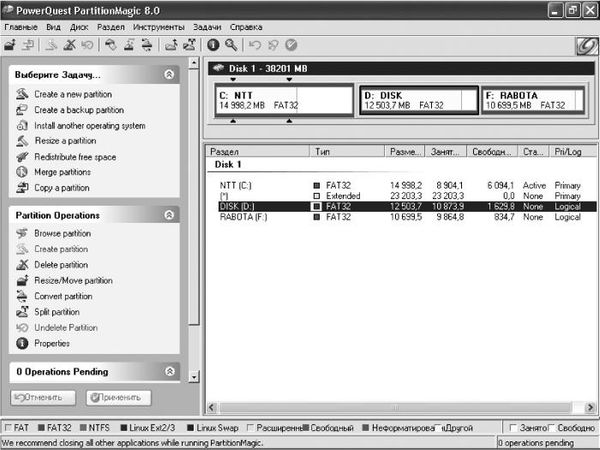This screenshot has height=450, width=600.
Task: Click the magnifier icon in toolbar
Action: click(x=232, y=45)
